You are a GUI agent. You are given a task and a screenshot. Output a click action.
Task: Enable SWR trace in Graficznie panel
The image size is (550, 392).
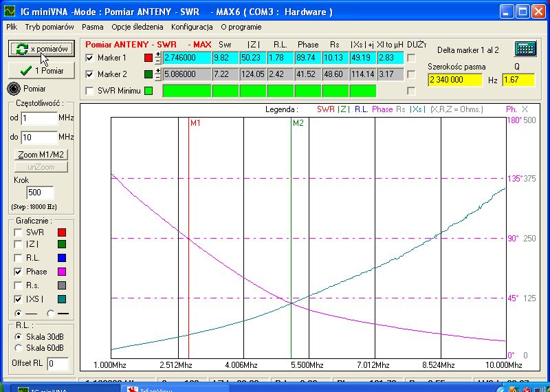pyautogui.click(x=19, y=232)
